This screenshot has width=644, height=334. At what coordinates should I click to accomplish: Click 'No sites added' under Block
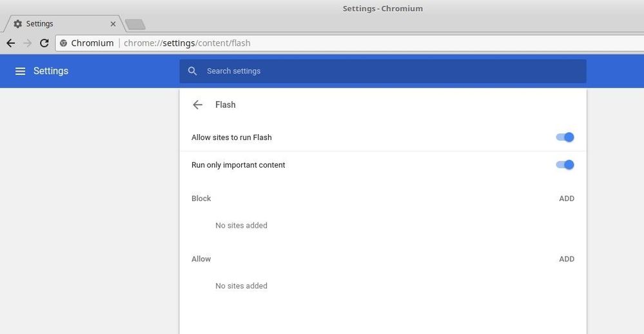(x=242, y=226)
